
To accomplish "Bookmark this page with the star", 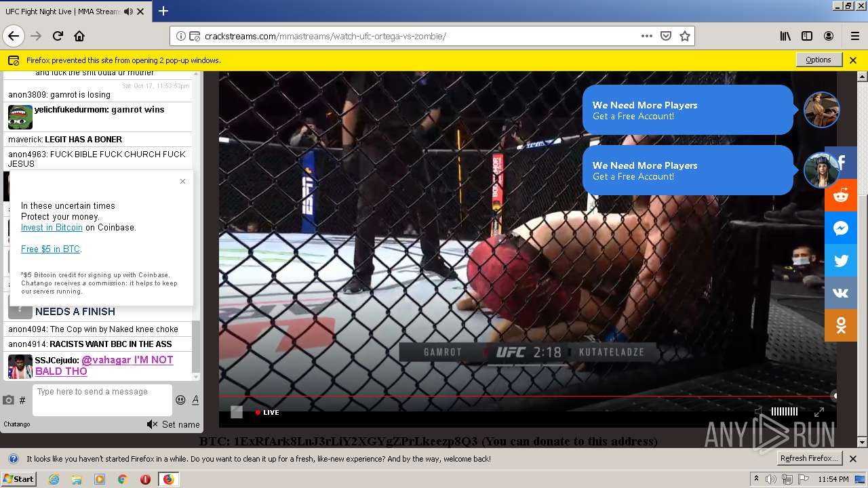I will pos(685,36).
